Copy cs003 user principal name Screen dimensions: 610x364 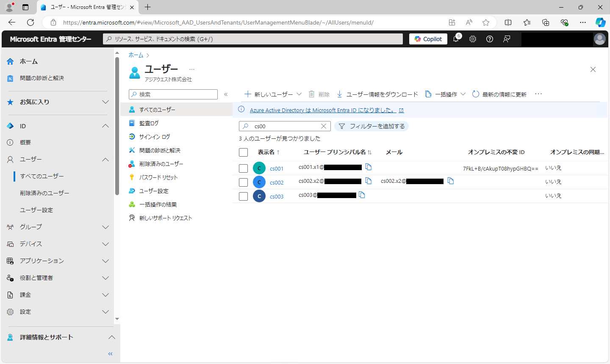tap(362, 195)
